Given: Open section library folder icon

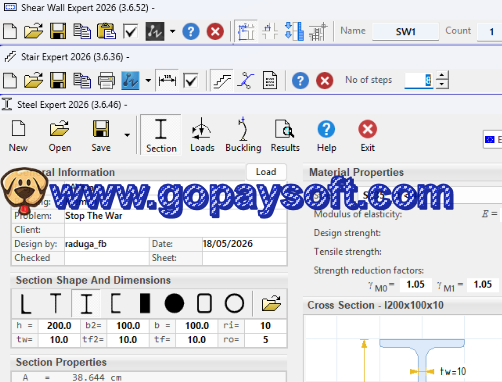Looking at the screenshot, I should click(271, 303).
